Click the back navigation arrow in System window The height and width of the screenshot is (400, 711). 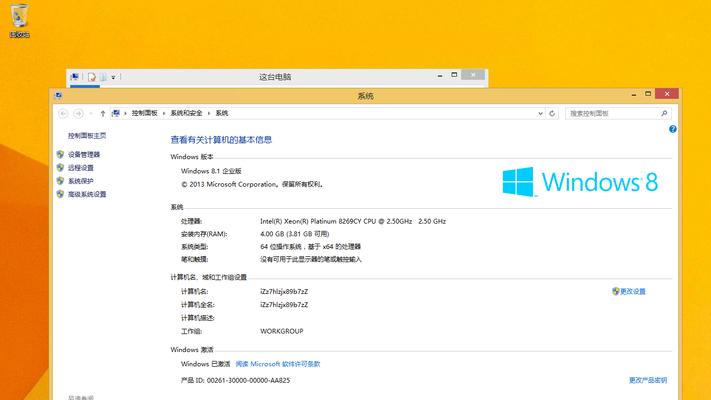[x=63, y=113]
